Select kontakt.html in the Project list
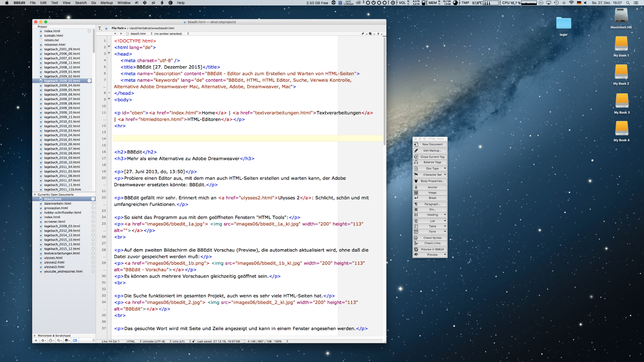 pyautogui.click(x=53, y=36)
